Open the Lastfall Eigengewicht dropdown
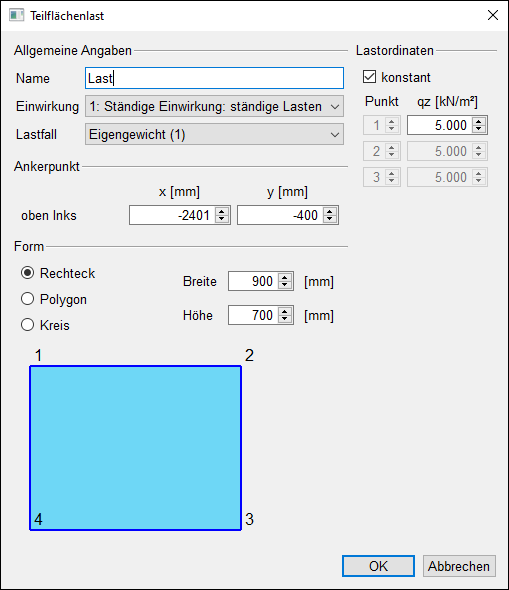 tap(214, 134)
